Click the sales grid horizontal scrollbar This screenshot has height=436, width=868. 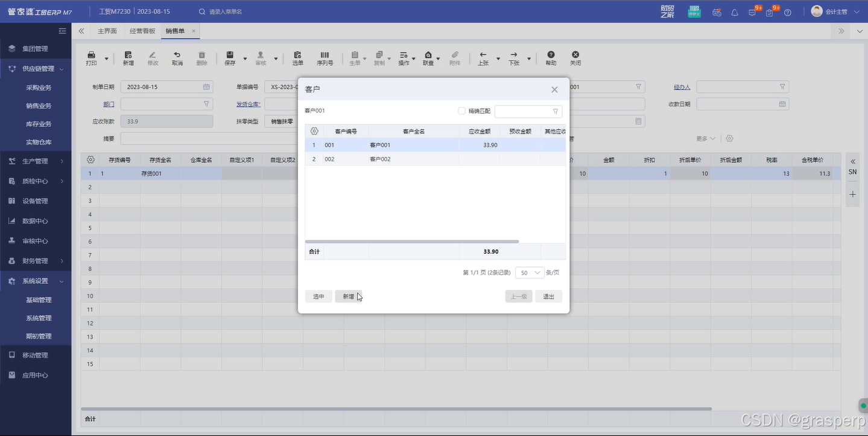396,409
